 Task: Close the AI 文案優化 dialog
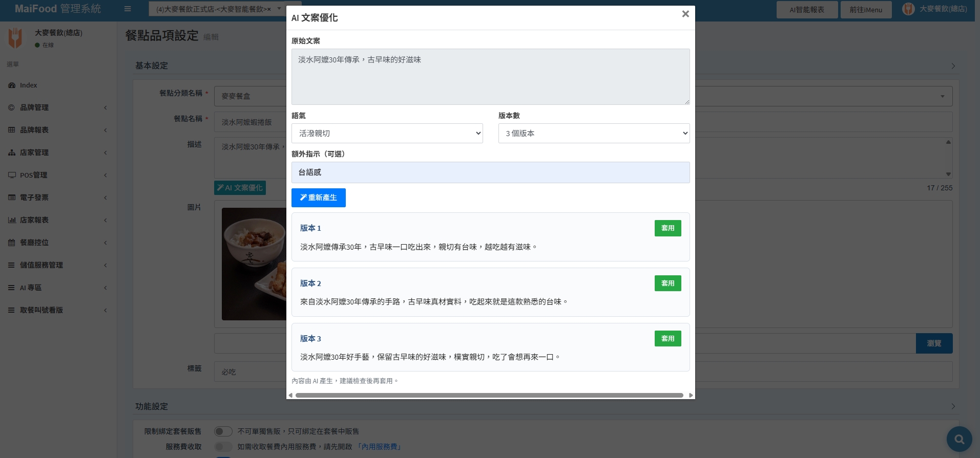coord(685,14)
